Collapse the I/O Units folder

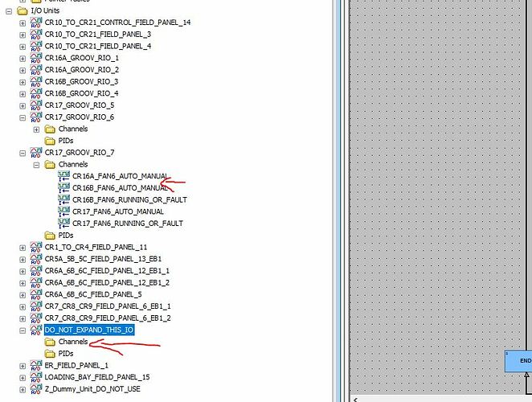[9, 11]
